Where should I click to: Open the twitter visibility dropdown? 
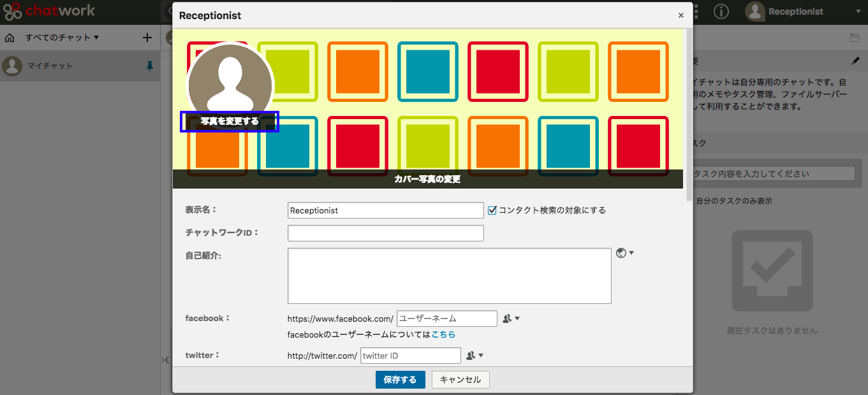[474, 355]
